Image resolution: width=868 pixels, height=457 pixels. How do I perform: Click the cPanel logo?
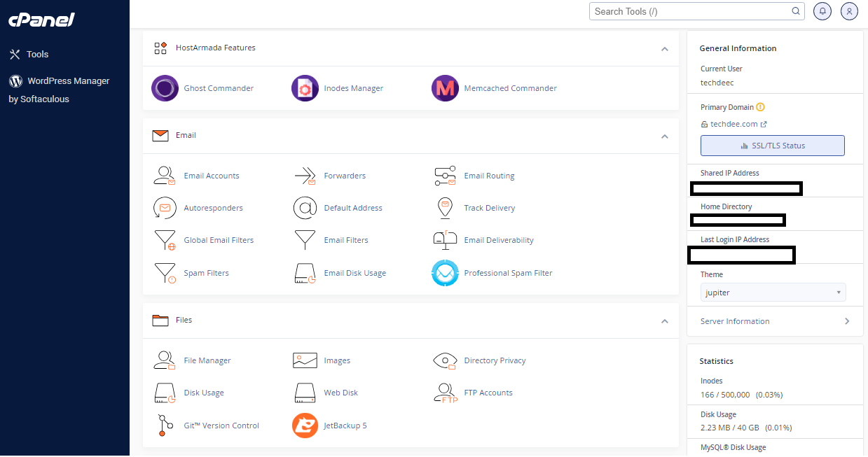point(41,20)
